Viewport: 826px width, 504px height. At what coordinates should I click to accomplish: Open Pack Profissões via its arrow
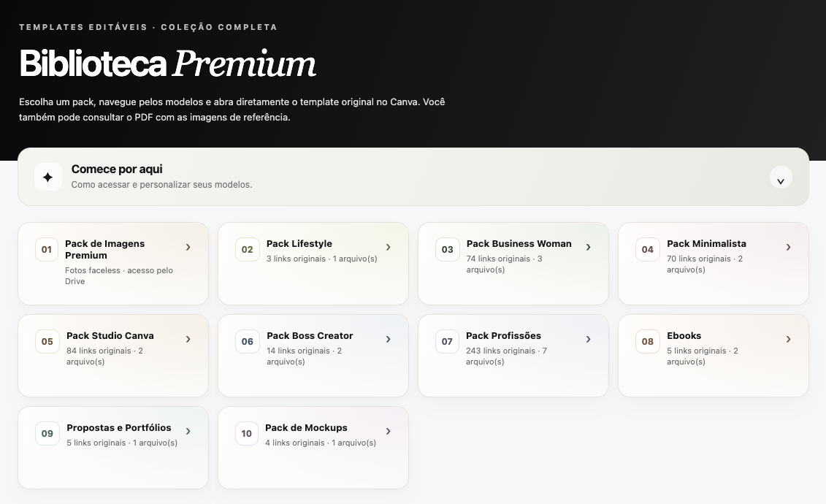tap(589, 339)
